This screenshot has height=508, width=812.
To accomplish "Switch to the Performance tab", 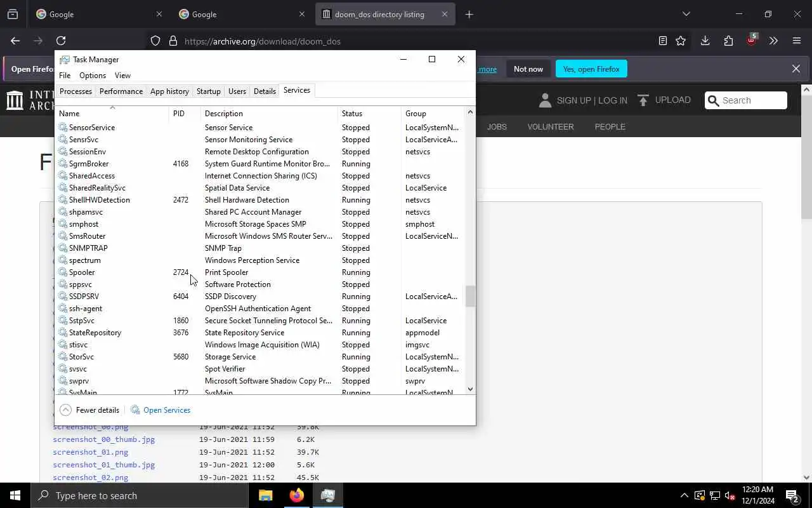I will point(121,91).
